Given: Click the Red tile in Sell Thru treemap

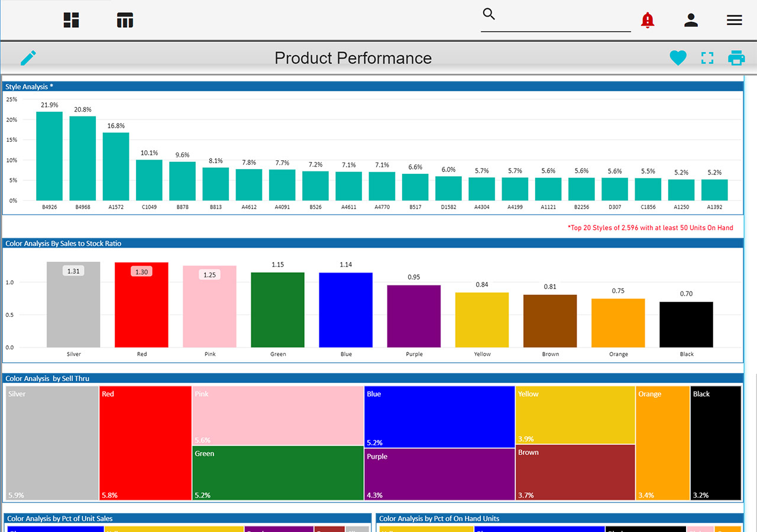Looking at the screenshot, I should [x=145, y=443].
